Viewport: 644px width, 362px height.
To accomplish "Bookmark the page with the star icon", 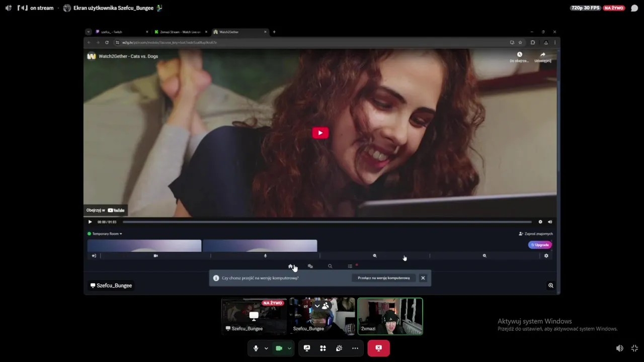I will tap(520, 43).
